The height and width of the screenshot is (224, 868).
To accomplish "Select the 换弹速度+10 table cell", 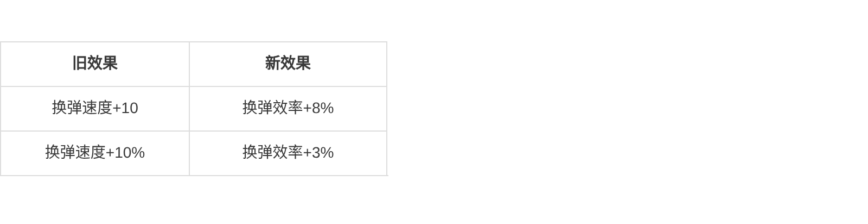I will [x=95, y=108].
